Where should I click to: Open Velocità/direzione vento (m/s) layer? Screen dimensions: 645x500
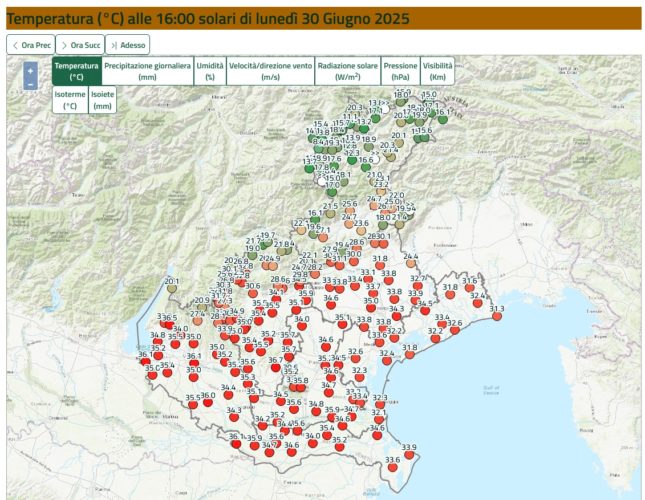coord(270,70)
